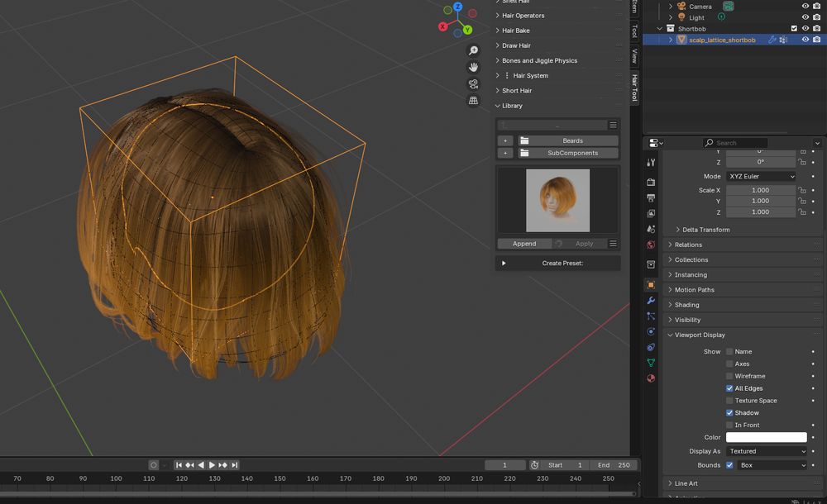Disable the Shadow checkbox
Viewport: 827px width, 504px height.
click(729, 413)
